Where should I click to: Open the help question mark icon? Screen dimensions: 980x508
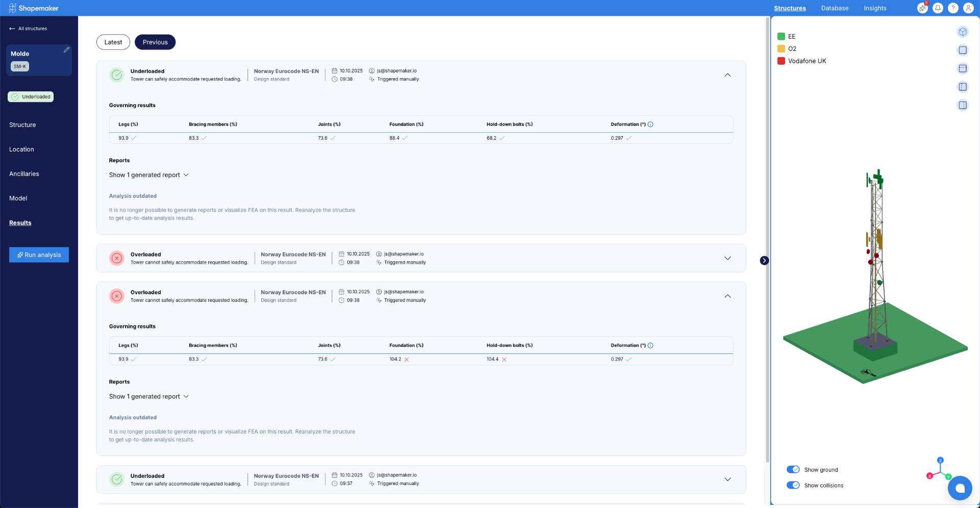pyautogui.click(x=953, y=8)
